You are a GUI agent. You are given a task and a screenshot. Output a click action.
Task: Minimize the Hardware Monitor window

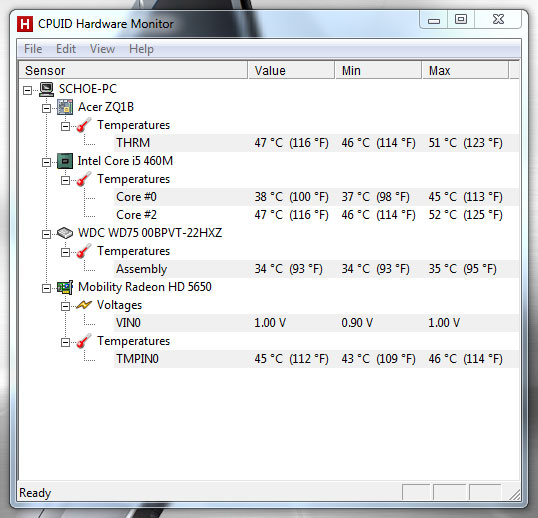(434, 20)
